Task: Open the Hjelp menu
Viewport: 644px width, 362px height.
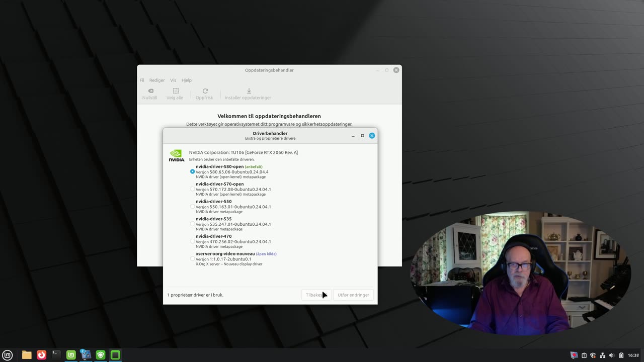Action: (187, 80)
